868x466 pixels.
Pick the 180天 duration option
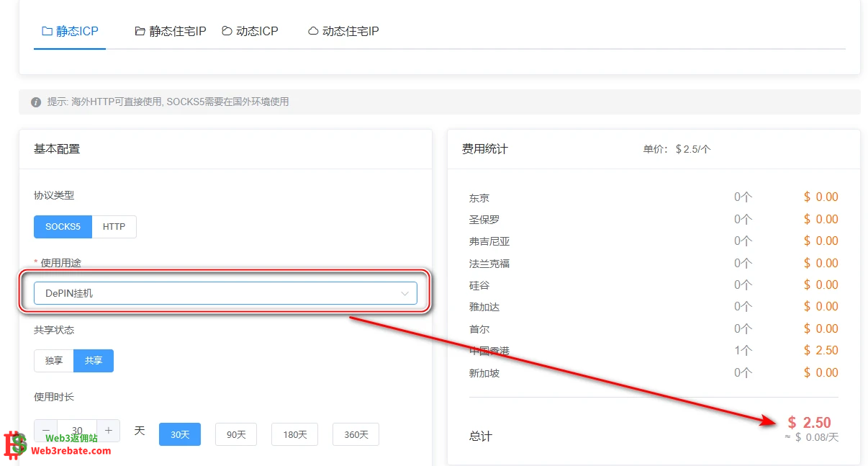[x=295, y=434]
